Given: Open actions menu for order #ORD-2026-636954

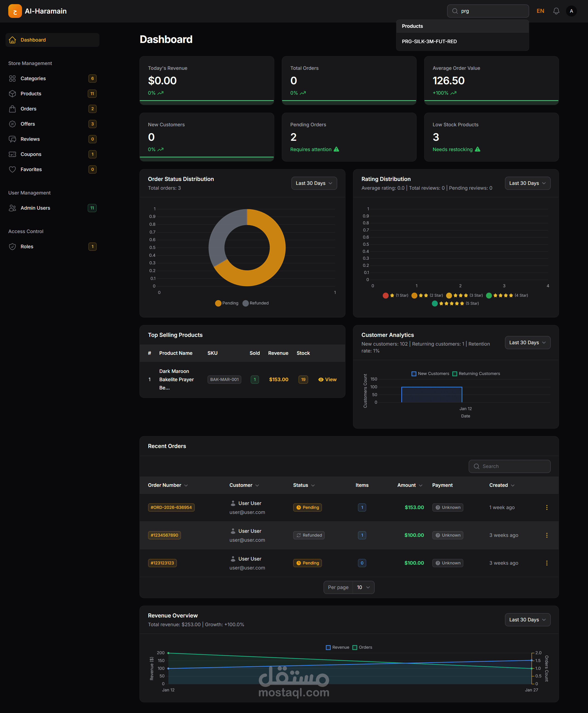Looking at the screenshot, I should [546, 507].
